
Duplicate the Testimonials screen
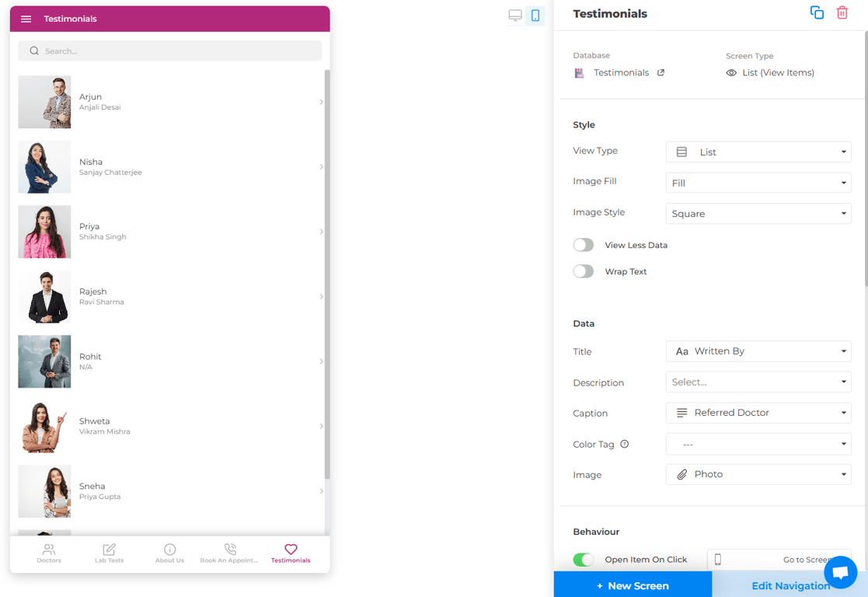[x=817, y=12]
